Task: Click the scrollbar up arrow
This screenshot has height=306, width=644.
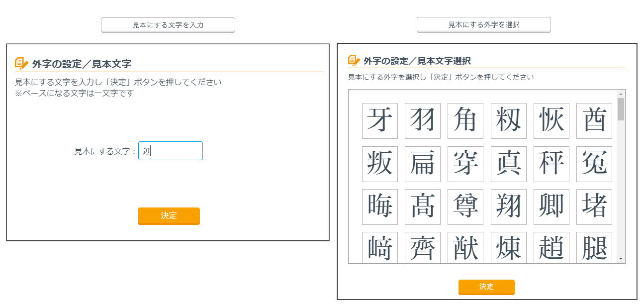Action: pos(621,94)
